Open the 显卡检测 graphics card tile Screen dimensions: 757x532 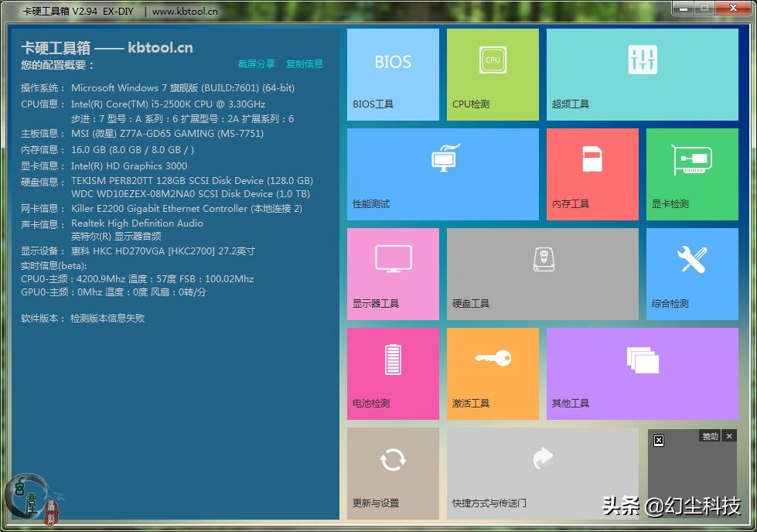pyautogui.click(x=692, y=174)
